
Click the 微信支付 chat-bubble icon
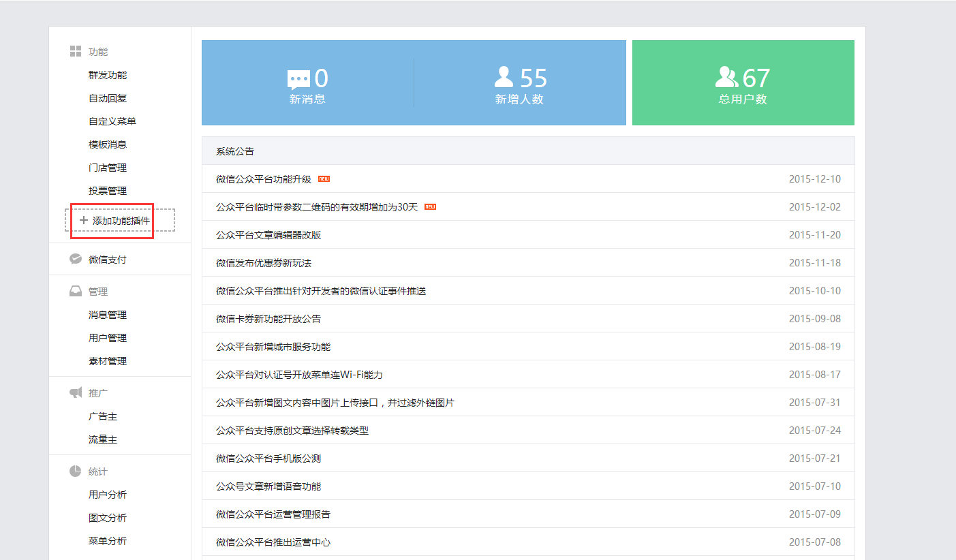pyautogui.click(x=76, y=260)
